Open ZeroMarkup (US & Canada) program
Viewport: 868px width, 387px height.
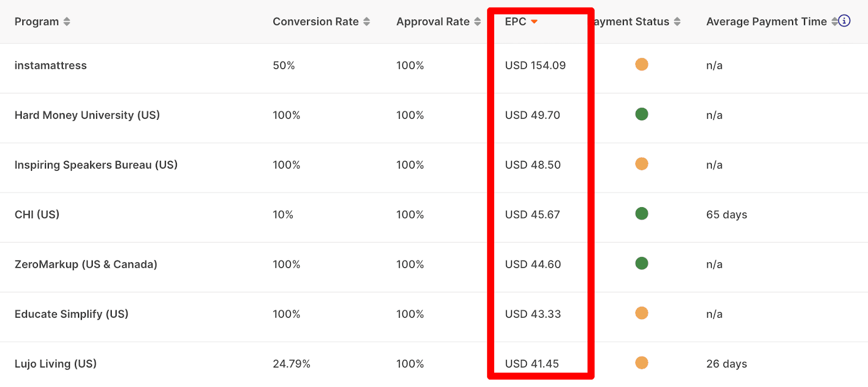[86, 265]
